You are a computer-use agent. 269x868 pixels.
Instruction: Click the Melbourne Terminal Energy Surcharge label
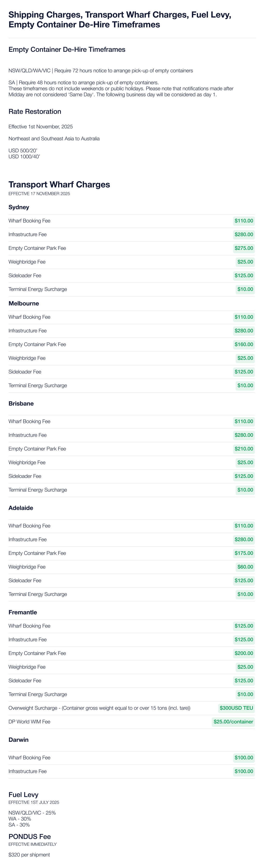tap(38, 385)
